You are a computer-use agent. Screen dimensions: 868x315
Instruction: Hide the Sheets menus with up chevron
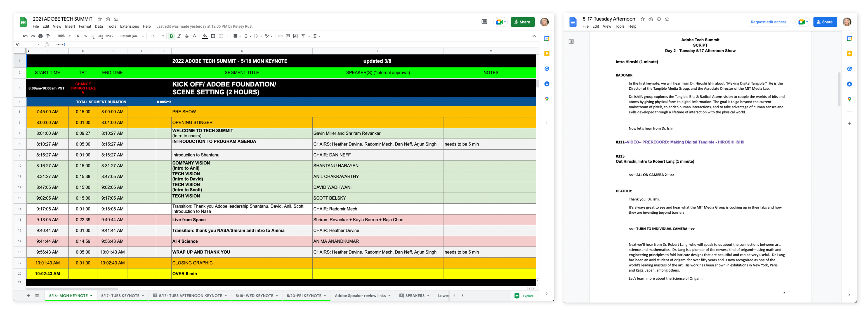pos(534,36)
